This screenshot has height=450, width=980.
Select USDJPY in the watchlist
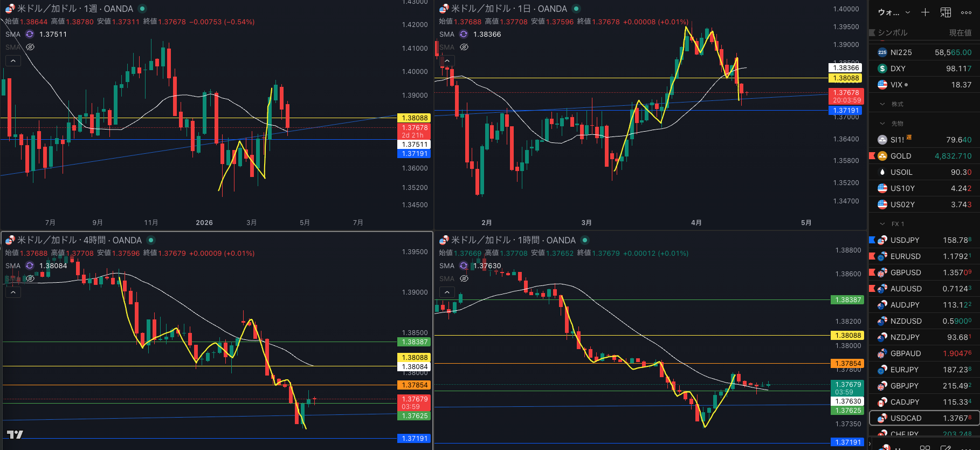coord(905,240)
